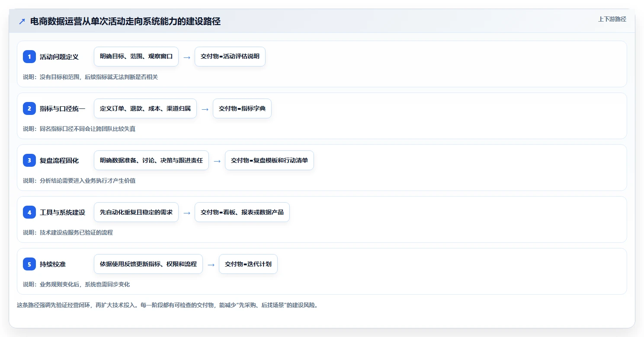
Task: Click the 持续校准 step title
Action: [53, 264]
